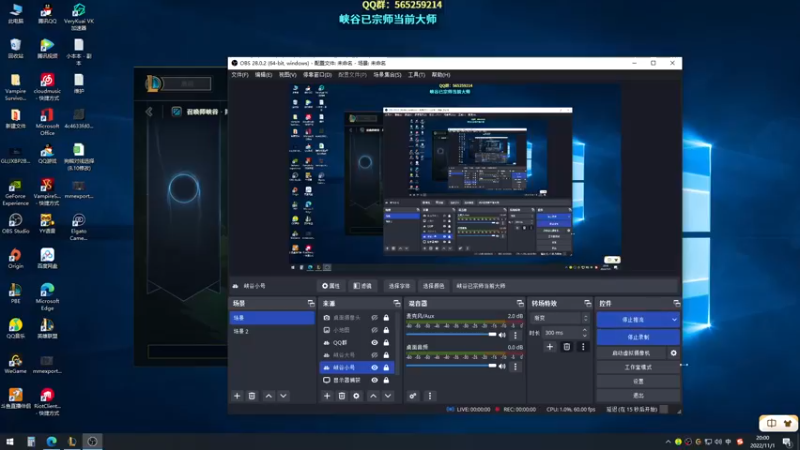
Task: Add a new scene with the plus icon in Scenes panel
Action: pyautogui.click(x=237, y=396)
